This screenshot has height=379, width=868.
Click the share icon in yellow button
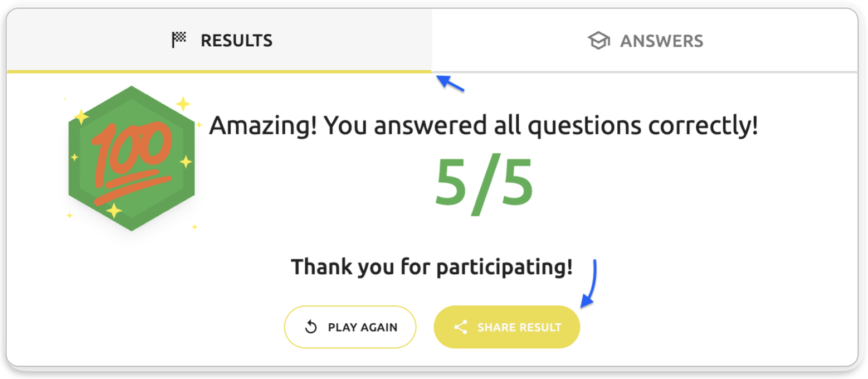(460, 327)
